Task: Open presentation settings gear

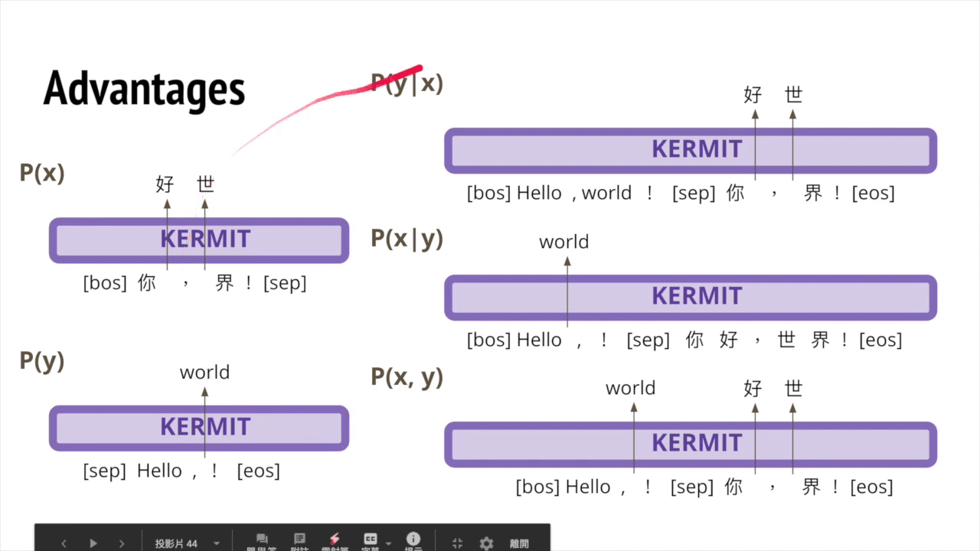Action: click(486, 543)
